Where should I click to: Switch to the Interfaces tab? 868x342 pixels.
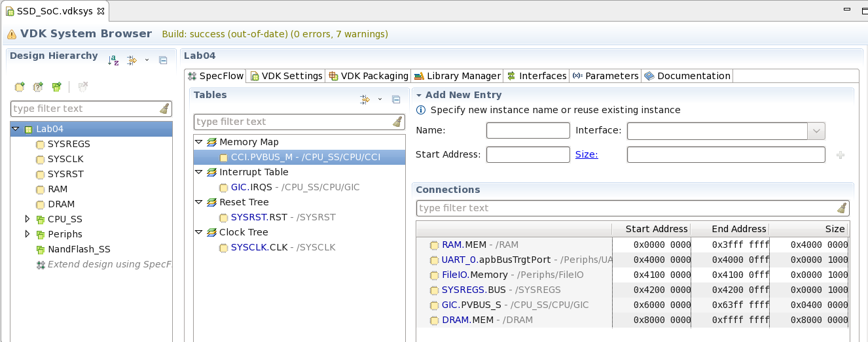click(x=537, y=76)
